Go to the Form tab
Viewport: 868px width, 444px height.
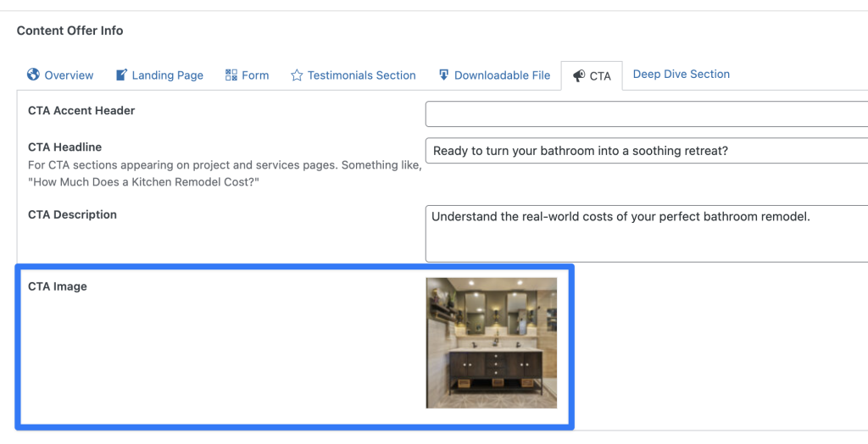pos(255,75)
